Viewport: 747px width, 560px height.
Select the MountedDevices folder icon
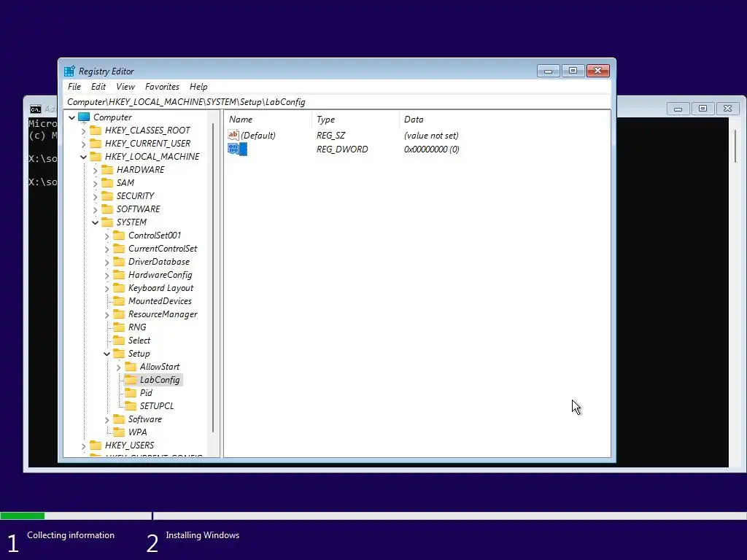click(119, 301)
